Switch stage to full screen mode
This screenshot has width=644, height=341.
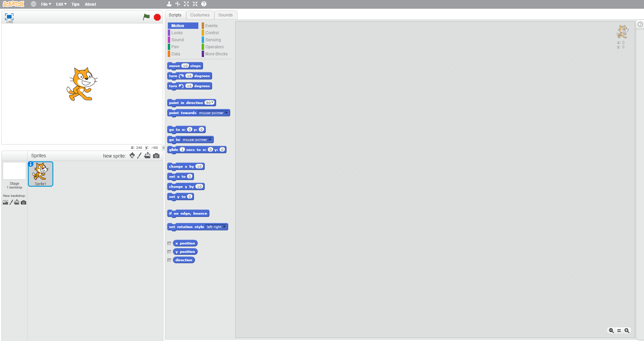[x=9, y=17]
